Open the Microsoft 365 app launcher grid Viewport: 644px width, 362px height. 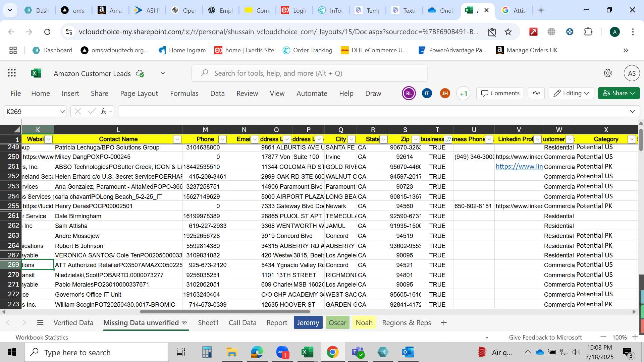[12, 73]
